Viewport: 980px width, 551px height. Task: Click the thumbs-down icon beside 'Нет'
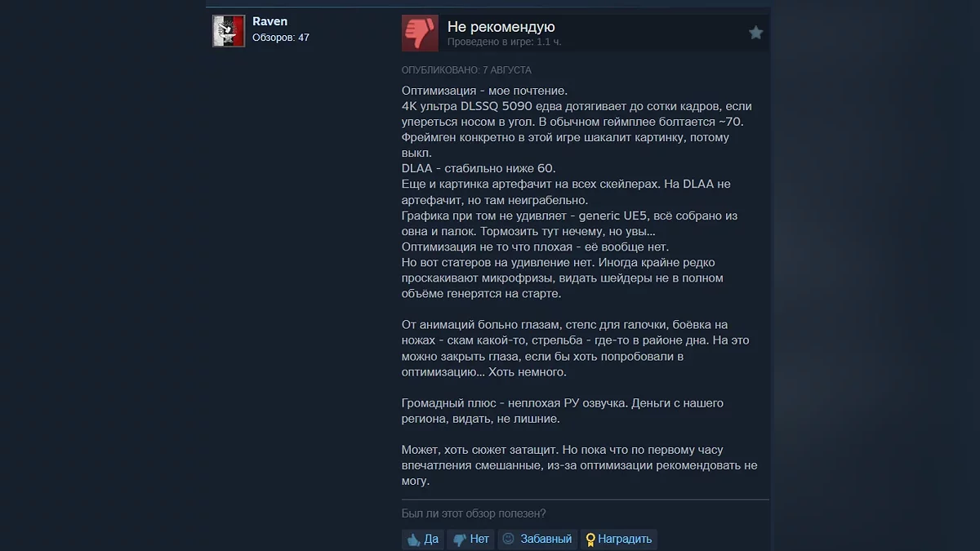[x=460, y=540]
